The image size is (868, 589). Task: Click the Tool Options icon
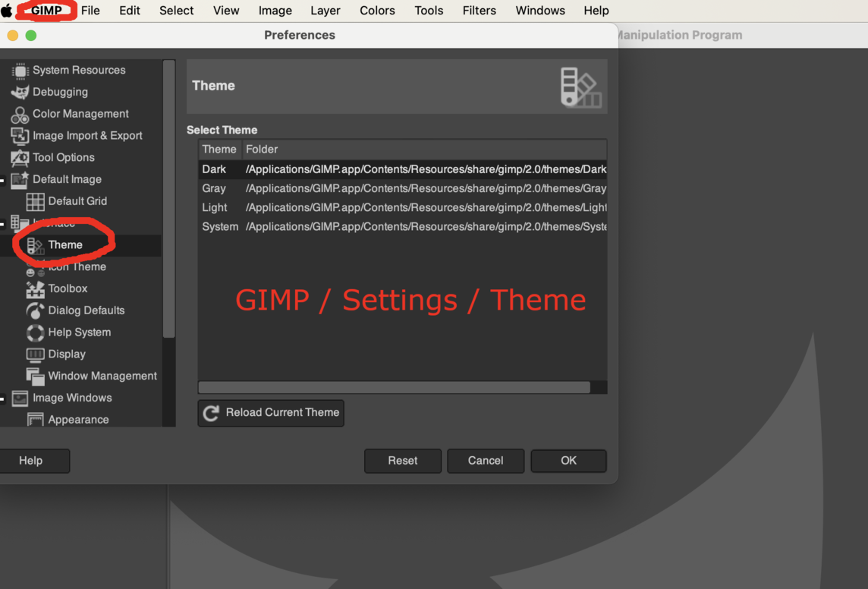(x=20, y=158)
